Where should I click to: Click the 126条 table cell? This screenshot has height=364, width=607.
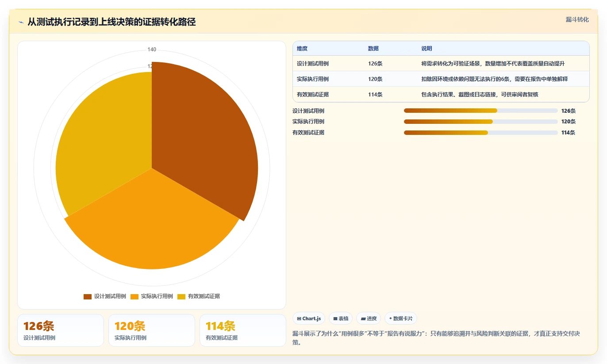click(375, 64)
